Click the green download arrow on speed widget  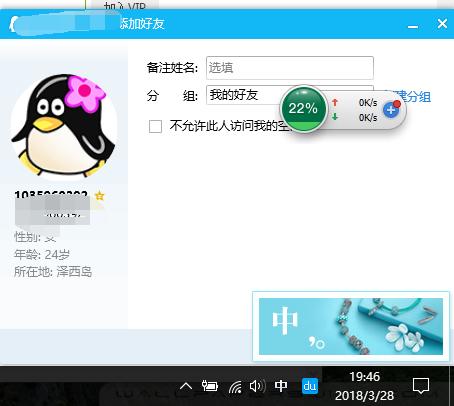tap(335, 117)
